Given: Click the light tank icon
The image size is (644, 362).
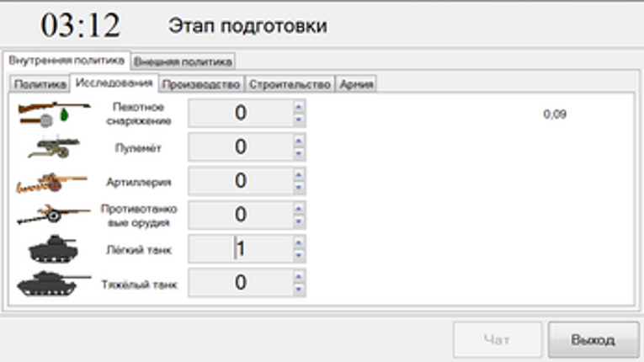Looking at the screenshot, I should (52, 249).
